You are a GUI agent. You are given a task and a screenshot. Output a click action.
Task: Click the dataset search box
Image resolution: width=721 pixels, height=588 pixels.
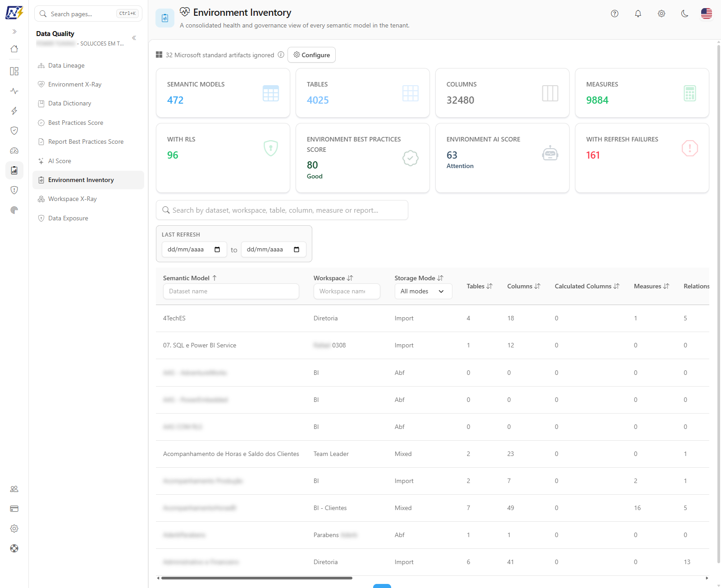pos(282,210)
